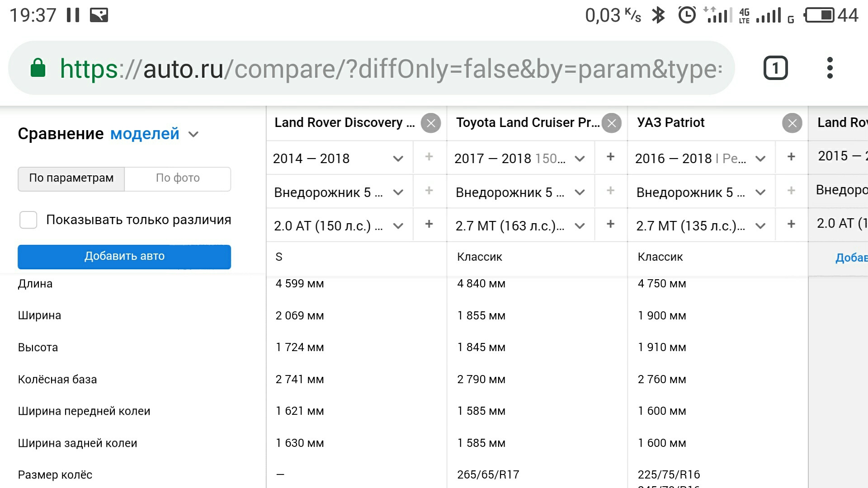
Task: Switch to 'По фото' tab
Action: point(178,178)
